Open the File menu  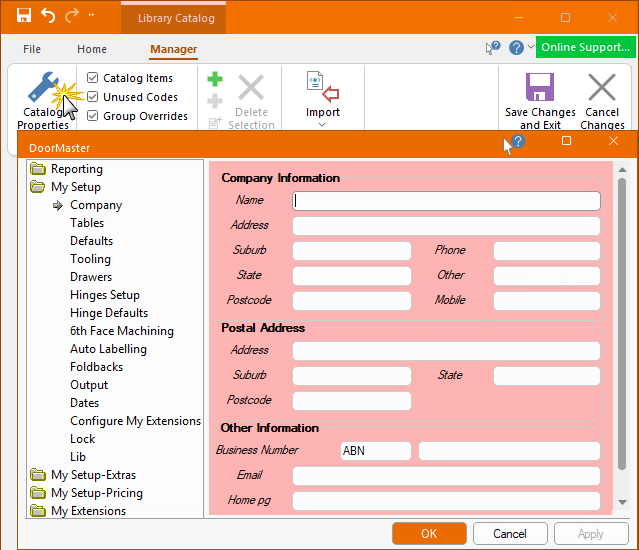pyautogui.click(x=32, y=49)
